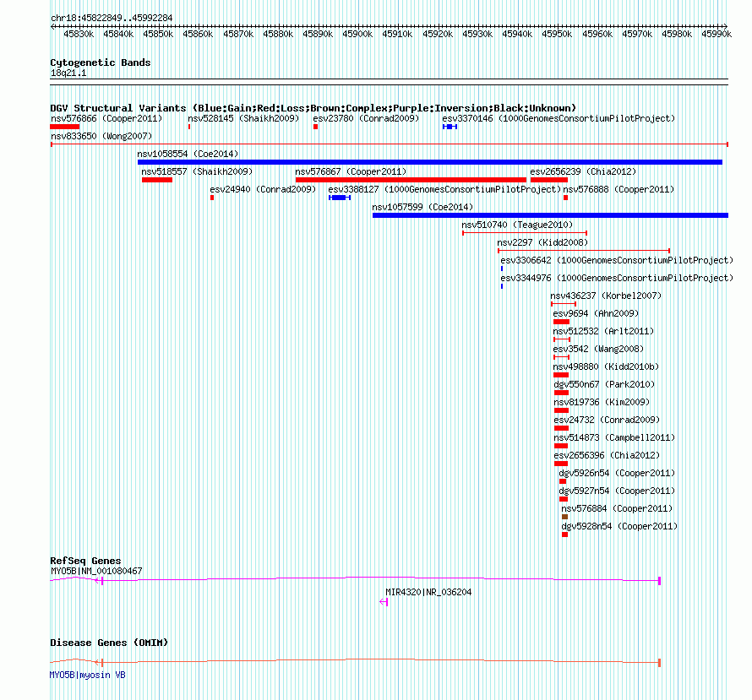
Task: Click nsv436237 (Korbel2007) label
Action: coord(606,296)
